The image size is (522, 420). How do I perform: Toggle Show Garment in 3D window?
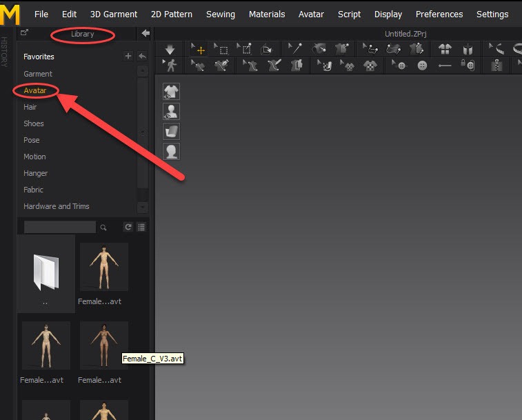tap(171, 91)
